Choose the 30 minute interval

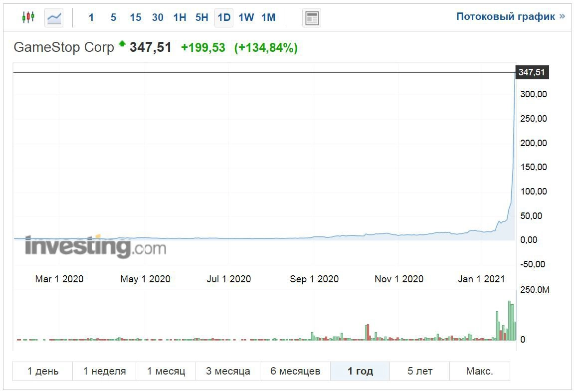point(158,17)
